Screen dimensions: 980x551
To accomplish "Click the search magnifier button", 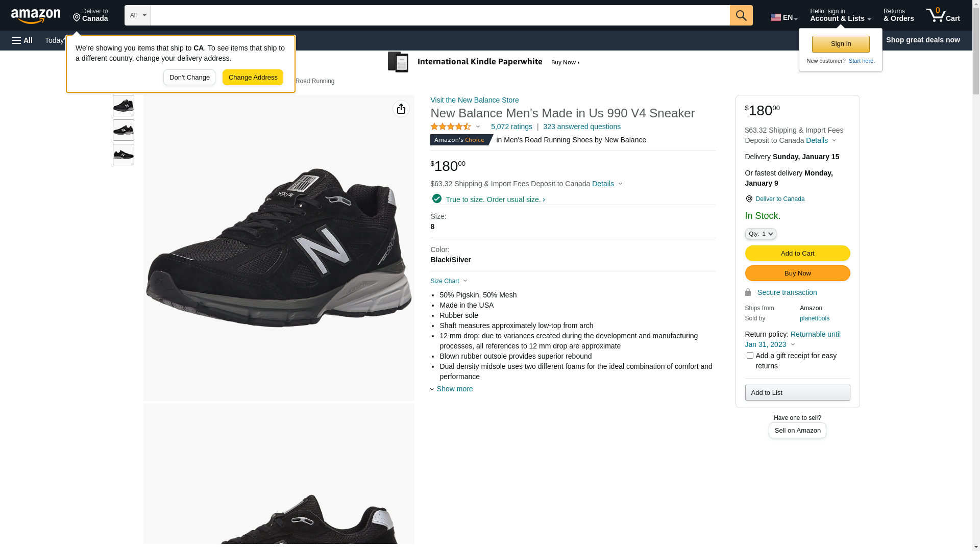I will point(741,15).
